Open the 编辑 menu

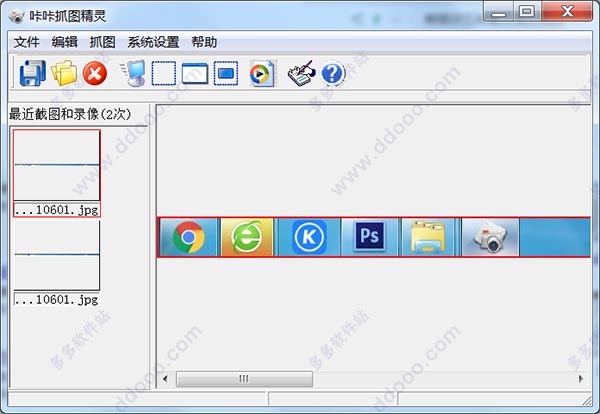(65, 42)
